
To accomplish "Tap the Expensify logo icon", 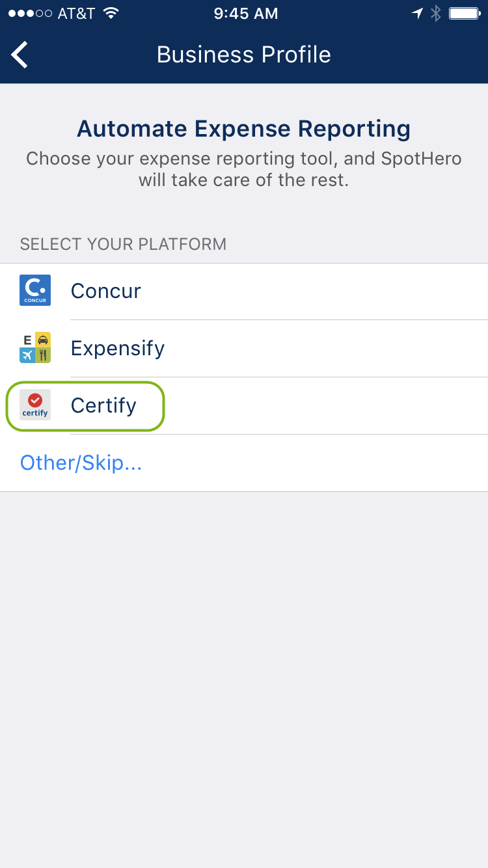I will (x=35, y=348).
